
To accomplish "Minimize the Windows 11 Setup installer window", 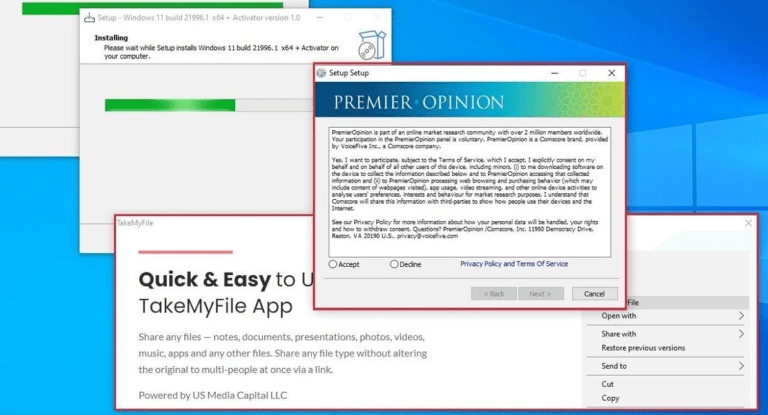I will tap(320, 18).
